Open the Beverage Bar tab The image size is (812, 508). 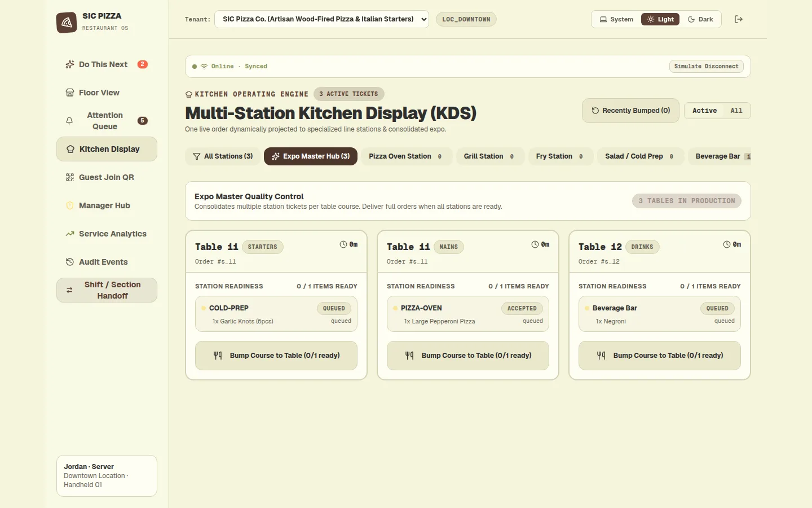pos(720,156)
